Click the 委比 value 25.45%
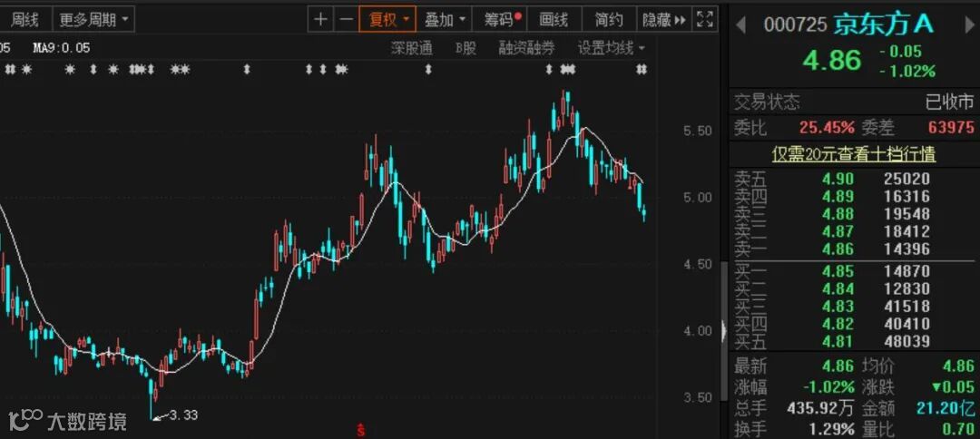 (827, 127)
